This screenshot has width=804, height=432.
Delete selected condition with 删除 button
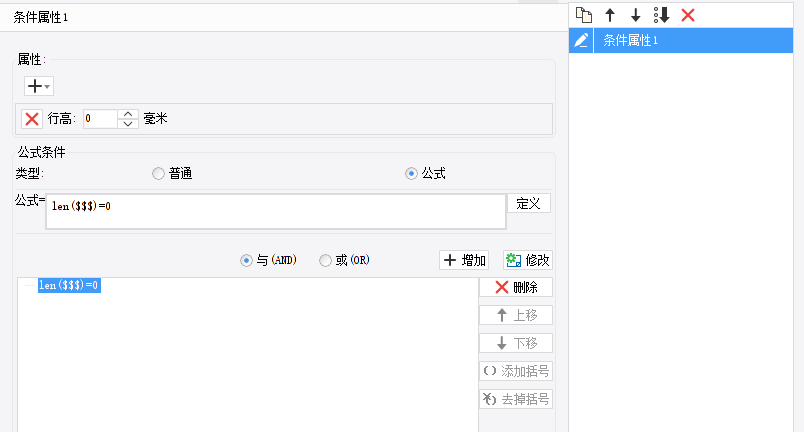(x=516, y=287)
